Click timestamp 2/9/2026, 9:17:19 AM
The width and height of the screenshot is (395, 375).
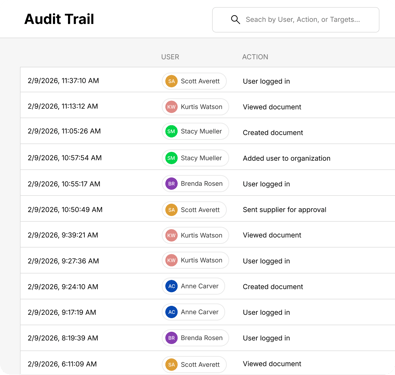click(62, 312)
